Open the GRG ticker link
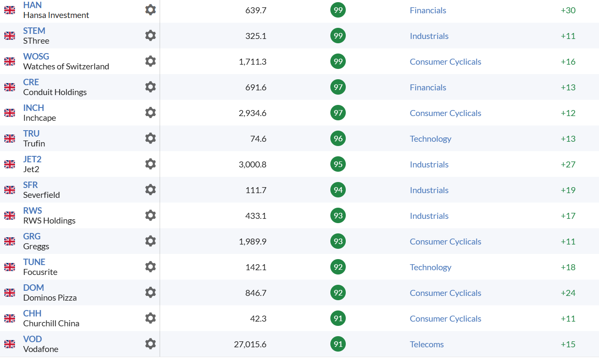Screen dimensions: 599x364 pyautogui.click(x=32, y=236)
